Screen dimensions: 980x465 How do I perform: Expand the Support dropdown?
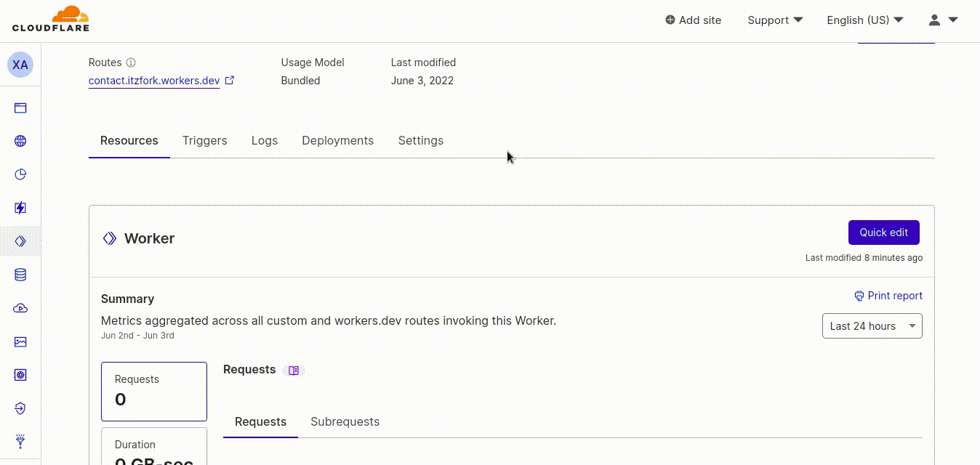pos(775,20)
